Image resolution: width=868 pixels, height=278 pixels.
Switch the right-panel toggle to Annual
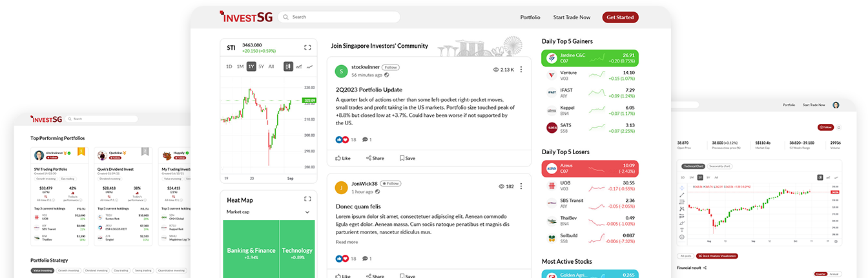(834, 273)
